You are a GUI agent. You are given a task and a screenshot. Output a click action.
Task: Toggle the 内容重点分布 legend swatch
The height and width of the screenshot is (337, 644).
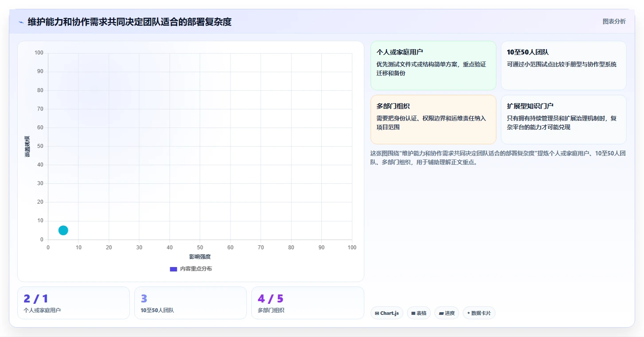click(174, 269)
